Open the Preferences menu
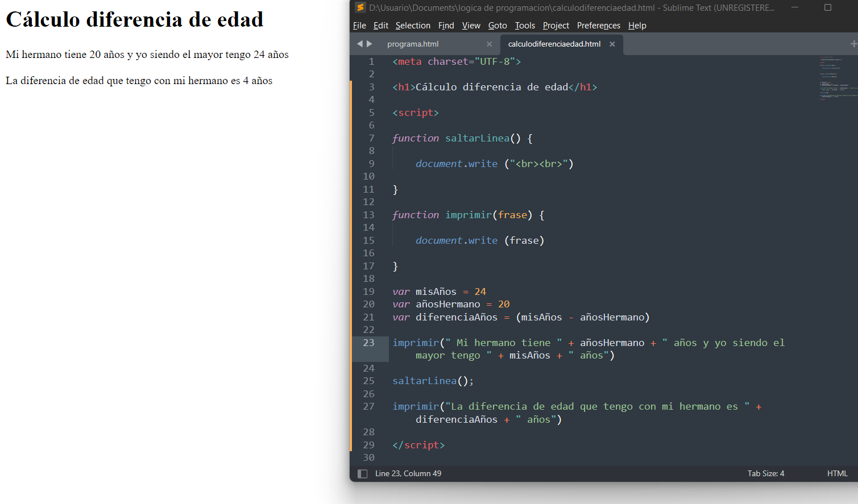 598,26
